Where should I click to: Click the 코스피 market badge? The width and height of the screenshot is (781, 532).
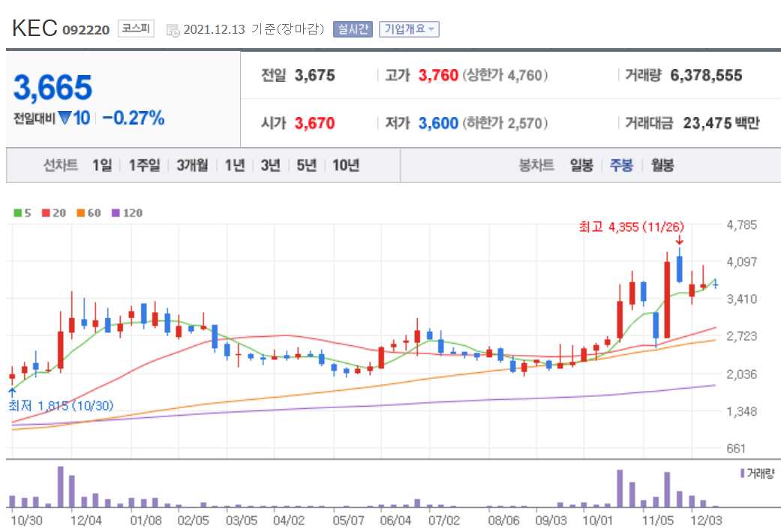[136, 29]
